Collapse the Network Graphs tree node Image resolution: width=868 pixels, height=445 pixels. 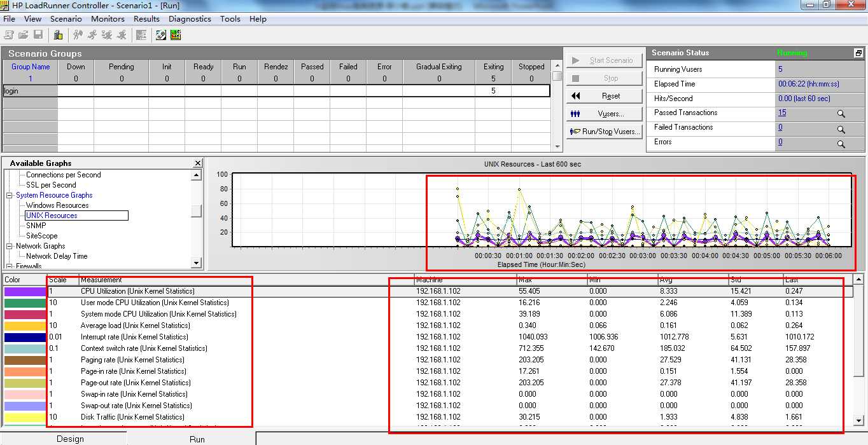click(x=10, y=246)
